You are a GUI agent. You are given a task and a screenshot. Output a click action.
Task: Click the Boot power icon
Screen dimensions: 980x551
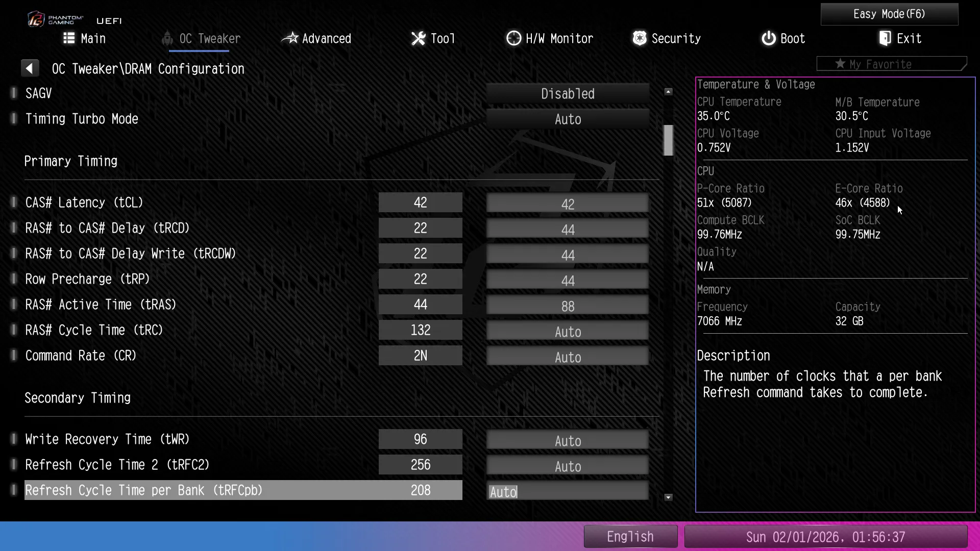[768, 38]
